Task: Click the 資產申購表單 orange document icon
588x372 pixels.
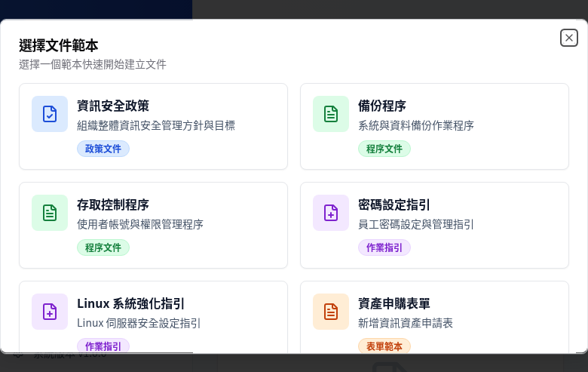Action: 331,312
